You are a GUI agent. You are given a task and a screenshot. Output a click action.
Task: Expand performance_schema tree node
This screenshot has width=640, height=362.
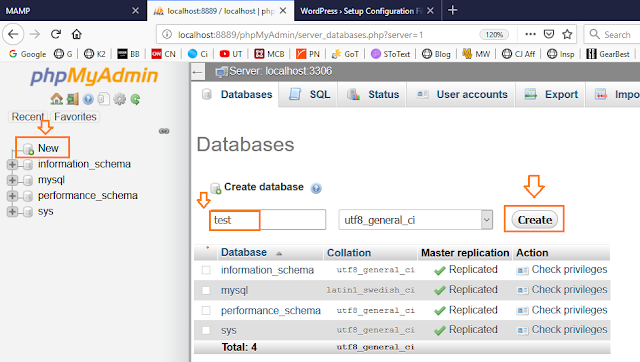click(x=12, y=196)
